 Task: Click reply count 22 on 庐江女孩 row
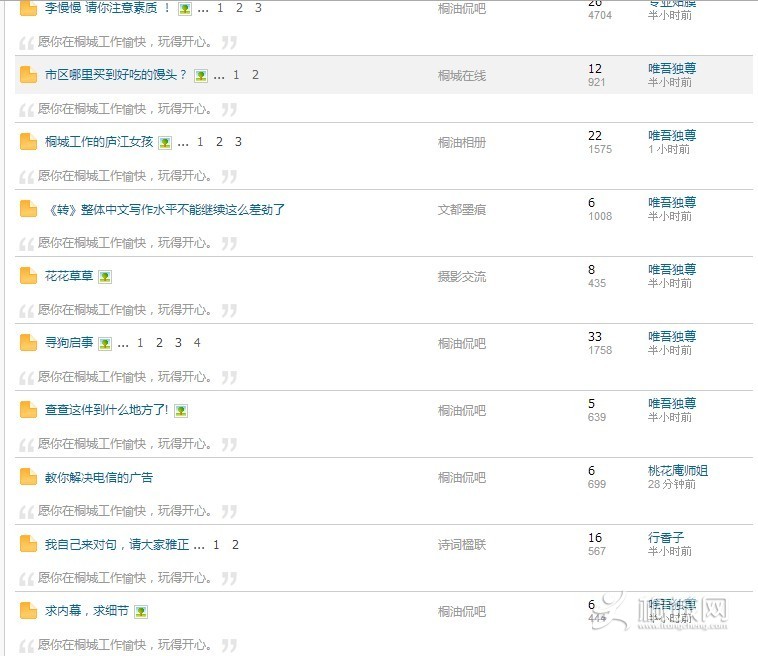[x=595, y=135]
